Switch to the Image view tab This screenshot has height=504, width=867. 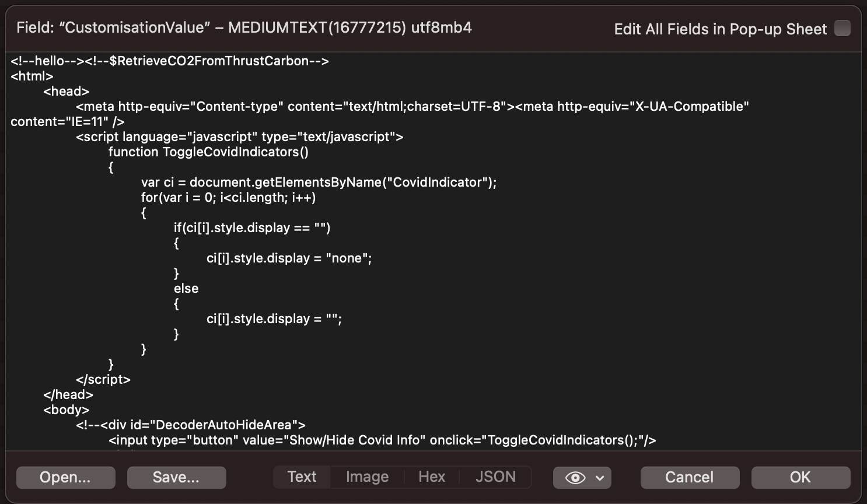tap(366, 477)
